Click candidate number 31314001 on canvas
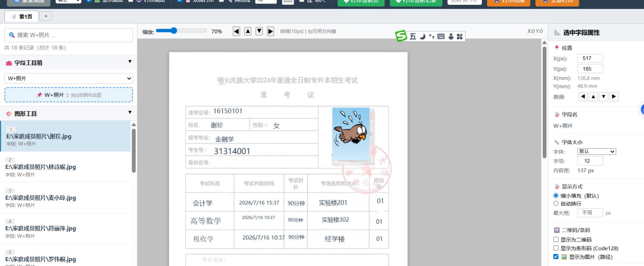Screen dimensions: 644x266 (232, 151)
